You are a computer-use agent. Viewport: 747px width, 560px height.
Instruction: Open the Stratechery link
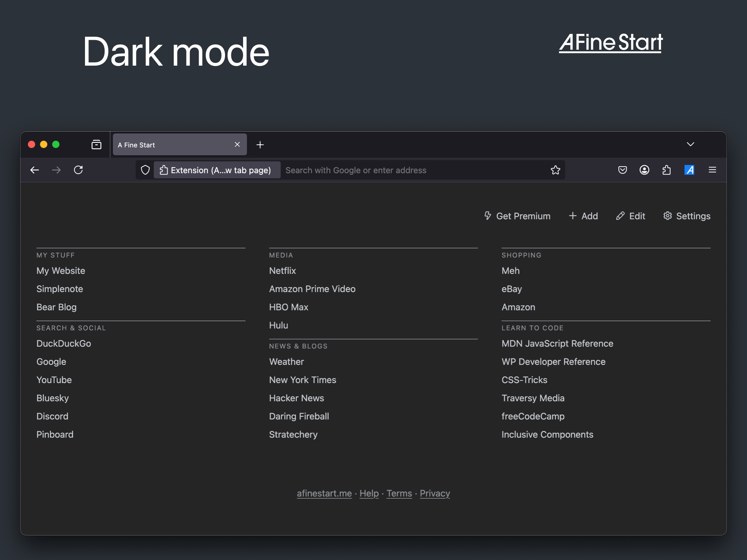click(x=294, y=434)
